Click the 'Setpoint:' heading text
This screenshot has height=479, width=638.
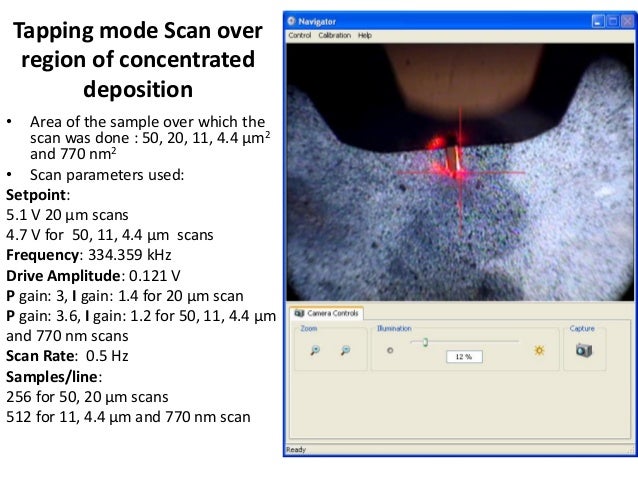[x=38, y=195]
